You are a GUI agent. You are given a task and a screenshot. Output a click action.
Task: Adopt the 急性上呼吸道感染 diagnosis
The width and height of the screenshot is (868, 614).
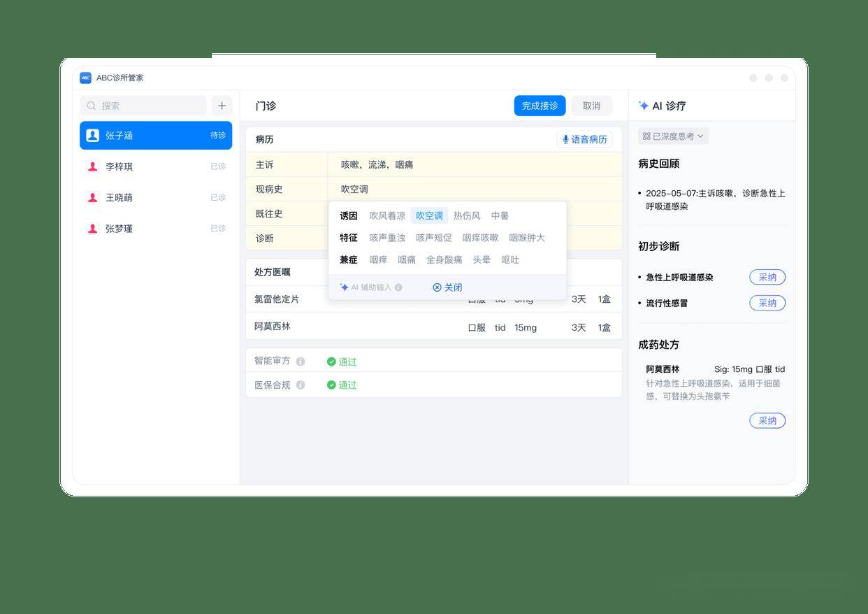click(x=767, y=277)
